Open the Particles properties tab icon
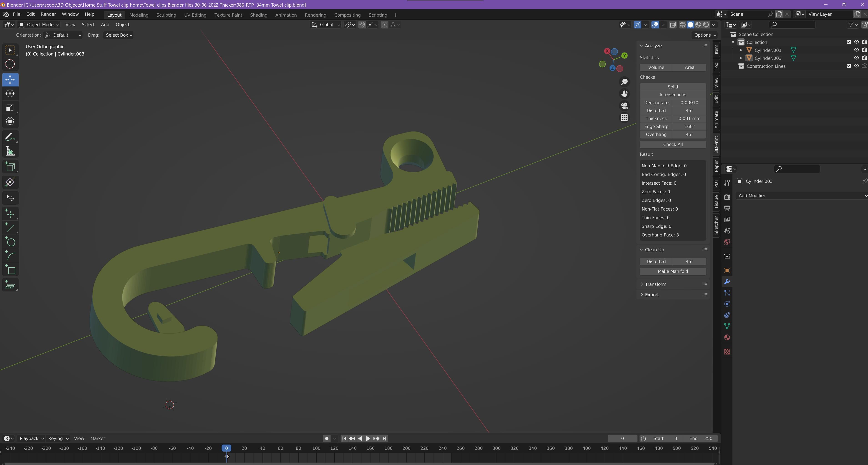The width and height of the screenshot is (868, 465). [727, 293]
